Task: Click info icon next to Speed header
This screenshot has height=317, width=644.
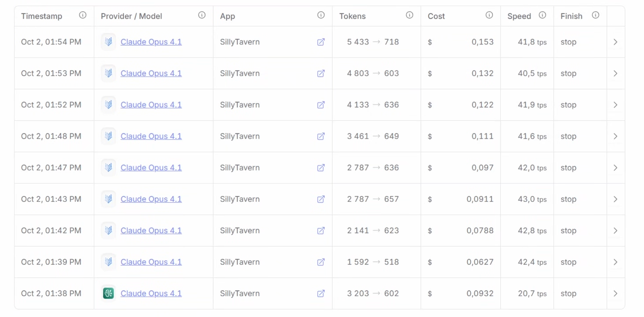Action: tap(542, 15)
